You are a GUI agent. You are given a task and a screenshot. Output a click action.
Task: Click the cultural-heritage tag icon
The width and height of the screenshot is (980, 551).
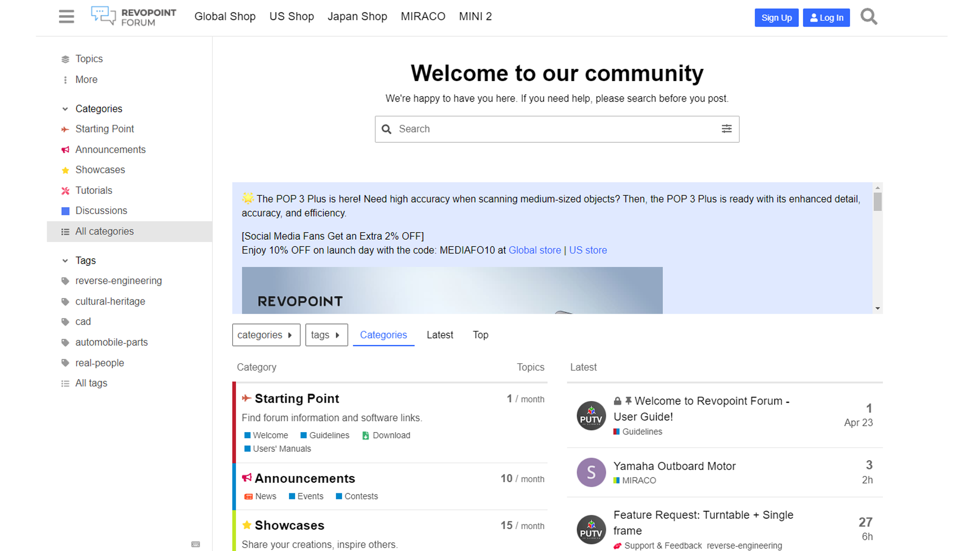[65, 302]
